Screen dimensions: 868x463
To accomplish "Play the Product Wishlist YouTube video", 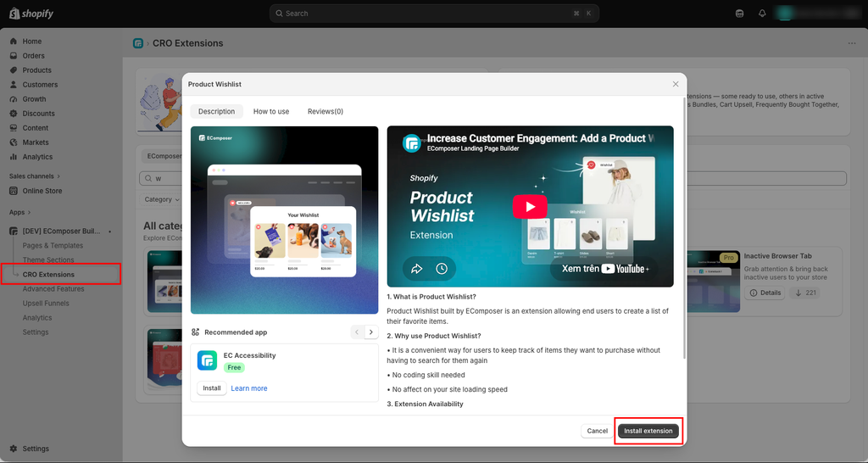I will pyautogui.click(x=530, y=207).
